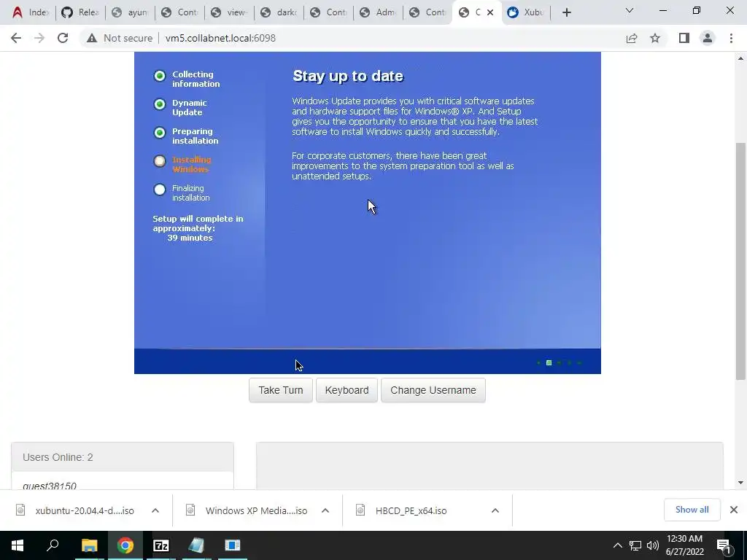Open the notification center

[723, 545]
